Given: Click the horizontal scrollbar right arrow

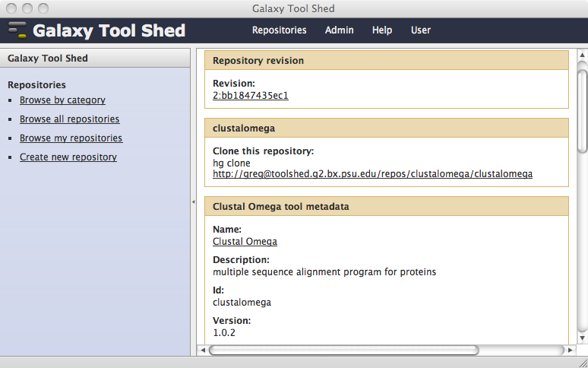Looking at the screenshot, I should point(570,350).
